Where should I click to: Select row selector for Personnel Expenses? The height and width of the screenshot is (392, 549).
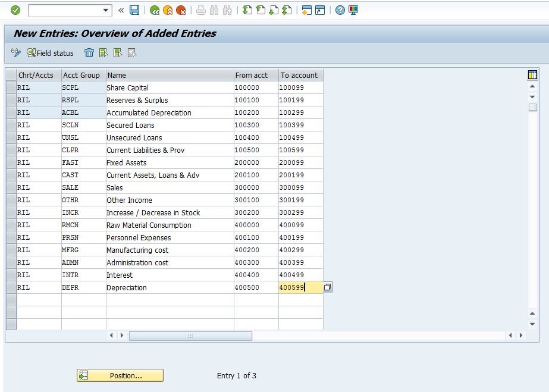[x=11, y=237]
